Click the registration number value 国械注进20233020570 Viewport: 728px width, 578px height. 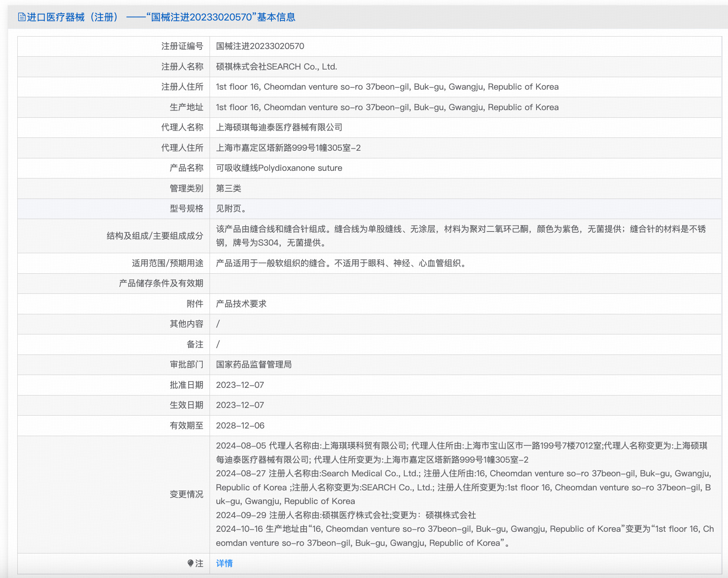point(260,46)
